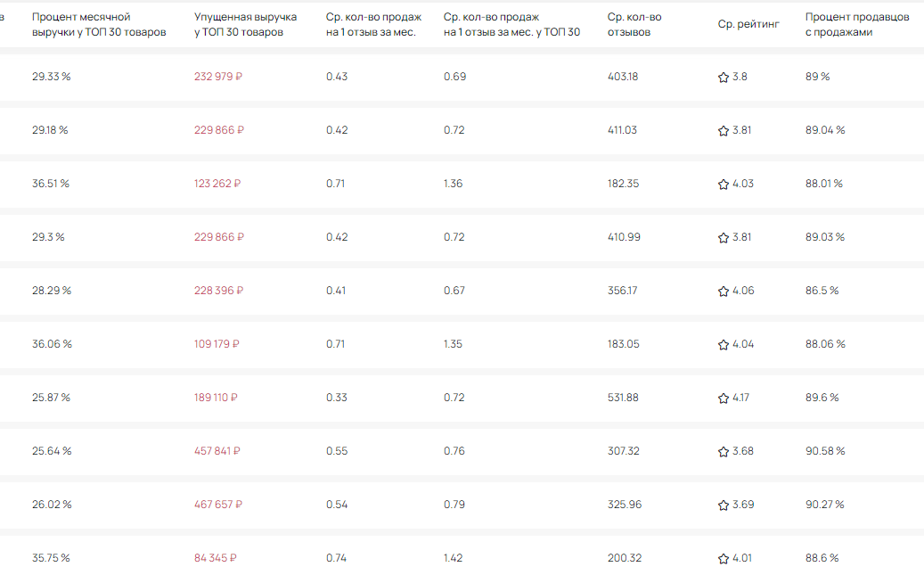Image resolution: width=924 pixels, height=575 pixels.
Task: Select the 109 179 ₽ lost revenue value
Action: tap(217, 344)
